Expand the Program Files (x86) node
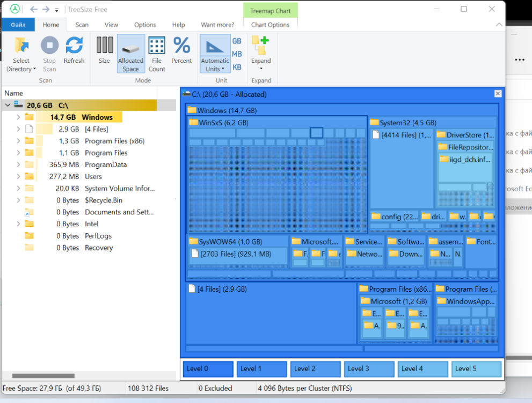Screen dimensions: 532x403 (18, 141)
